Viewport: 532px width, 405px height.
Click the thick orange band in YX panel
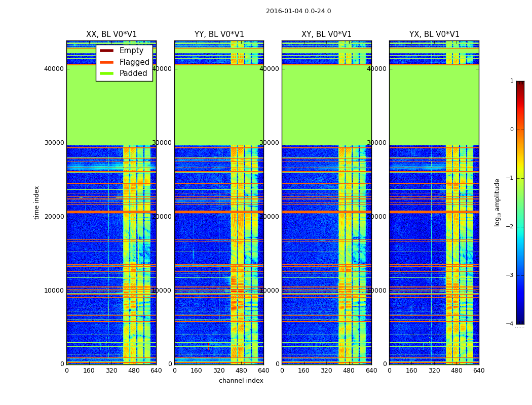tap(434, 212)
